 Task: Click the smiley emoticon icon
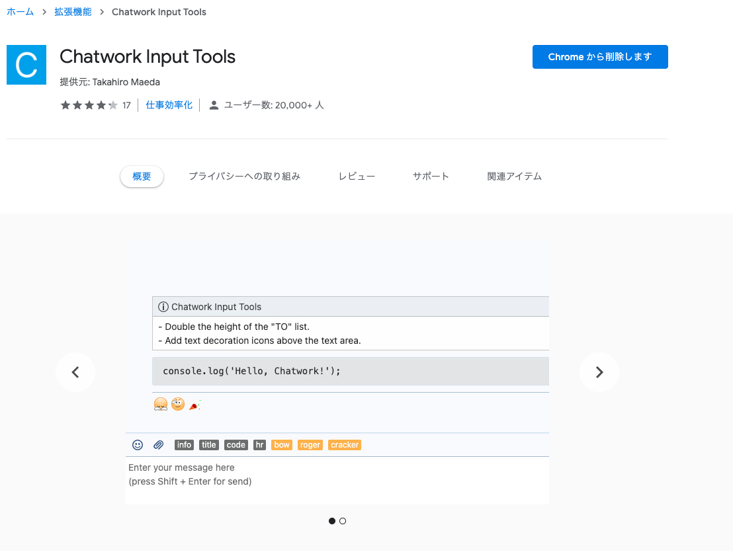[138, 444]
